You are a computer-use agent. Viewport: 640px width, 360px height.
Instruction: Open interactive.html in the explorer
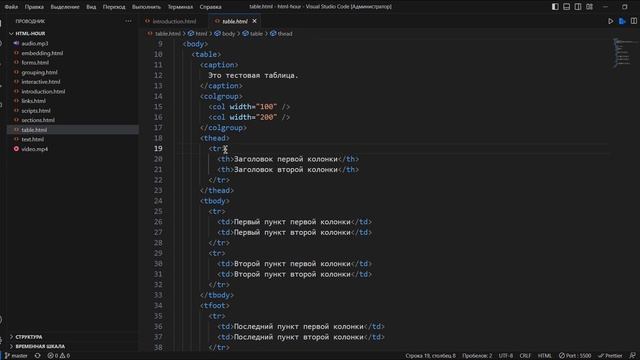[x=41, y=82]
